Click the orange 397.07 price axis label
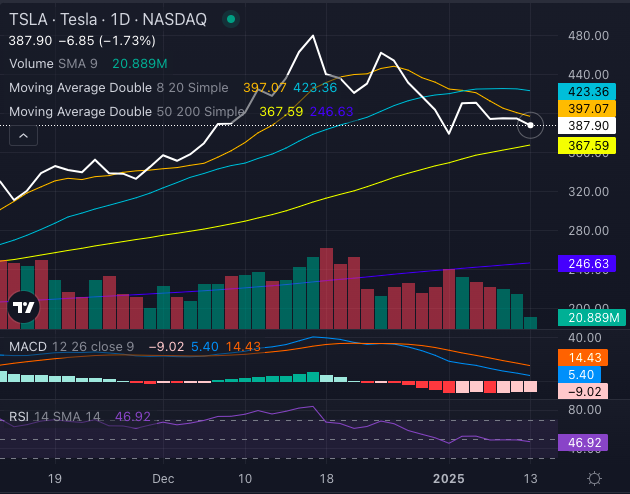630x494 pixels. pos(589,108)
